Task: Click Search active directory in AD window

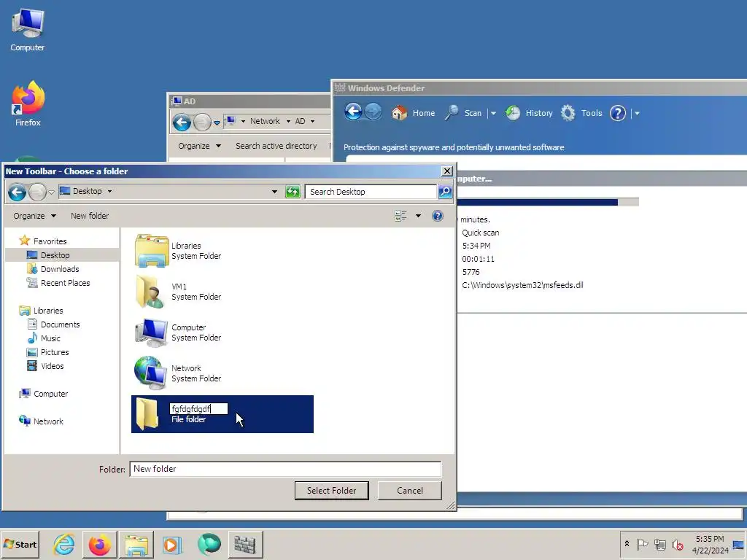Action: tap(276, 146)
